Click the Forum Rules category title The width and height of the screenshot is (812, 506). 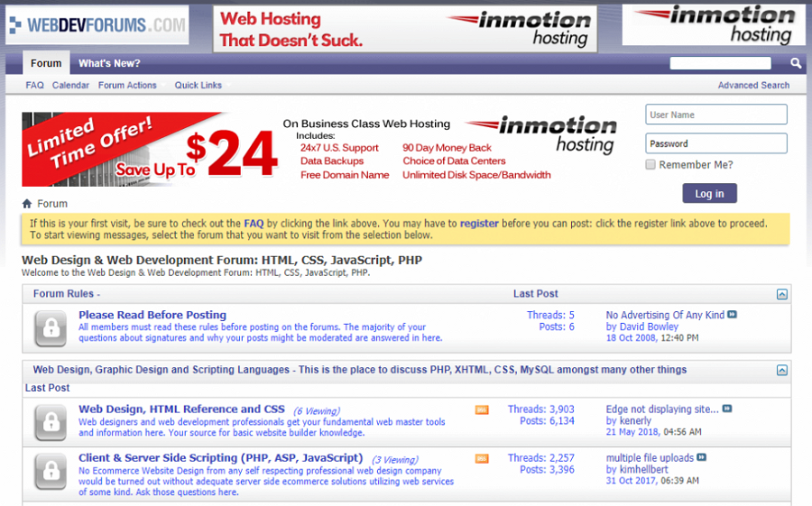[63, 294]
